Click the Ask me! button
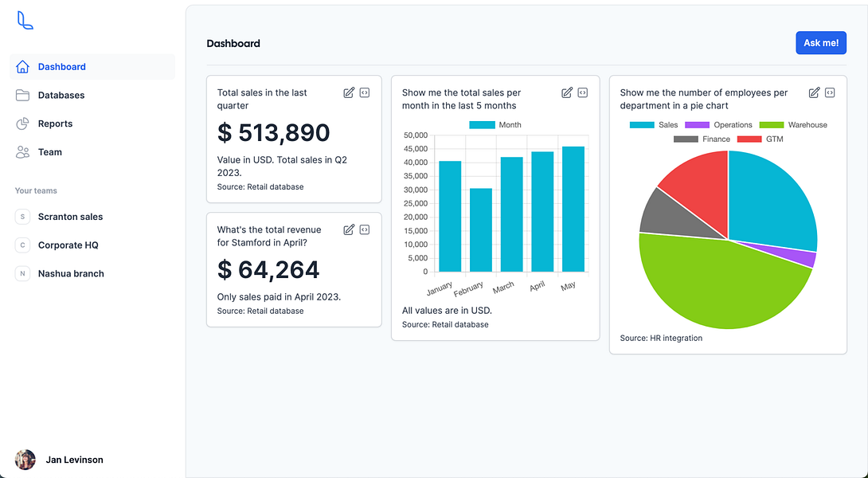Screen dimensions: 868x478 pos(821,43)
